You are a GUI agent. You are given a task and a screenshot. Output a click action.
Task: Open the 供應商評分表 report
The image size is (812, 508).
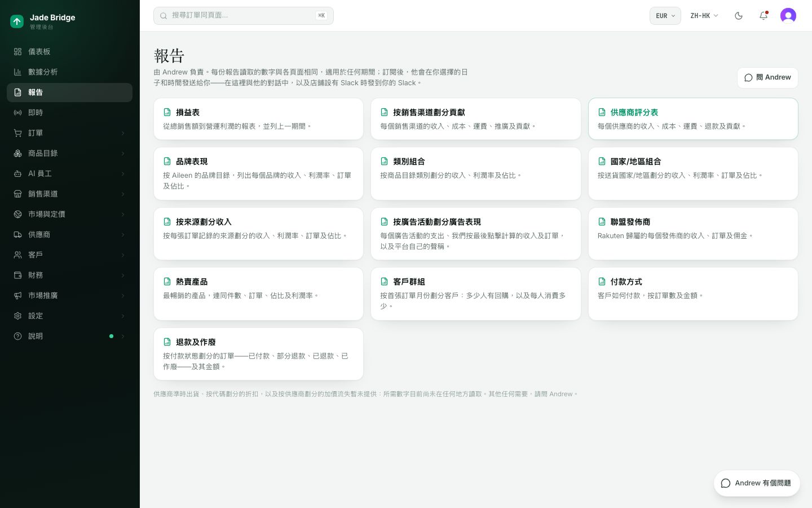pos(693,119)
